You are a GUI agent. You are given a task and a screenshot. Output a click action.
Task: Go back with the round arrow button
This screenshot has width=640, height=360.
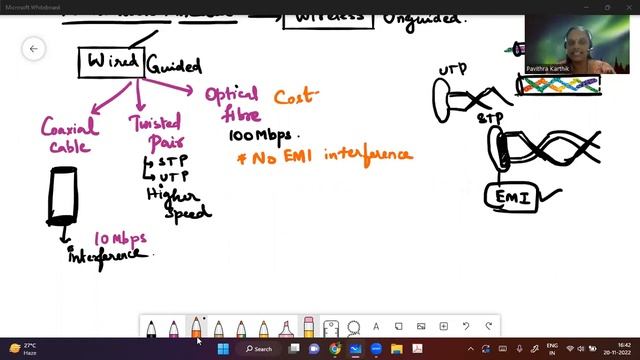(33, 49)
